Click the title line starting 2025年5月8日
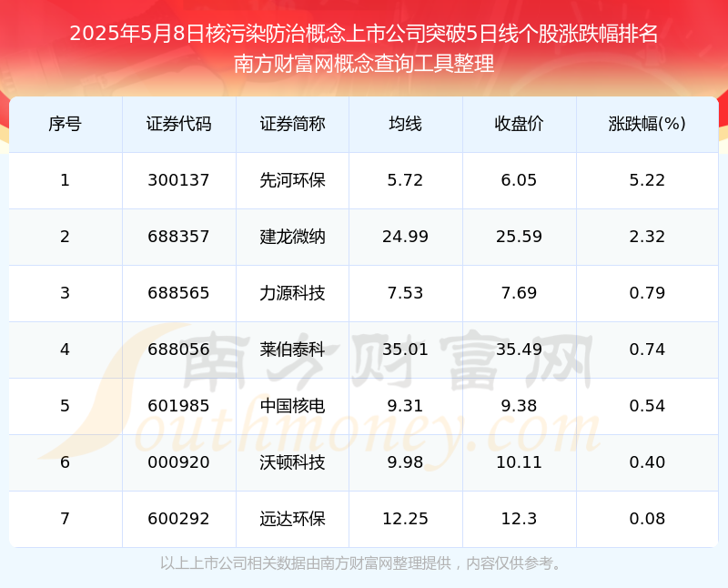 coord(364,34)
